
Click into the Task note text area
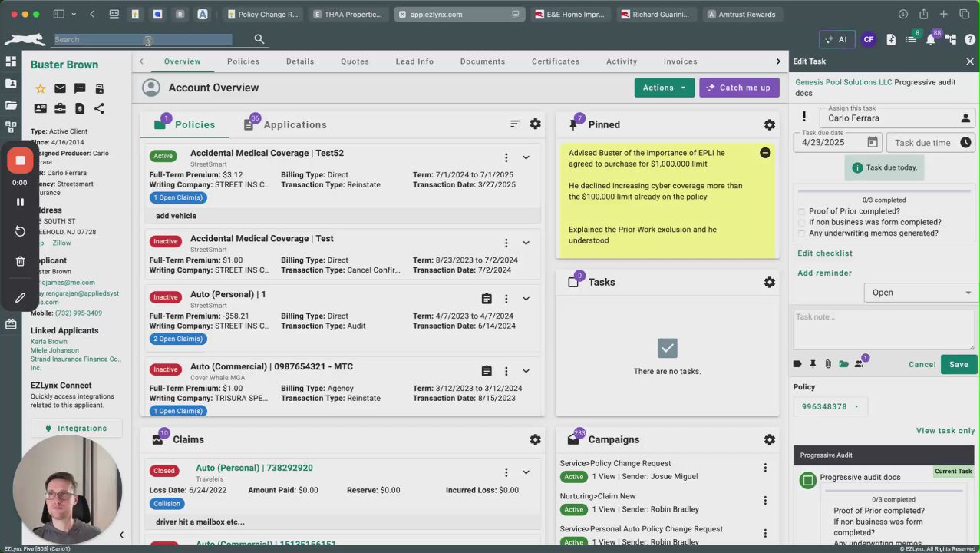coord(884,329)
